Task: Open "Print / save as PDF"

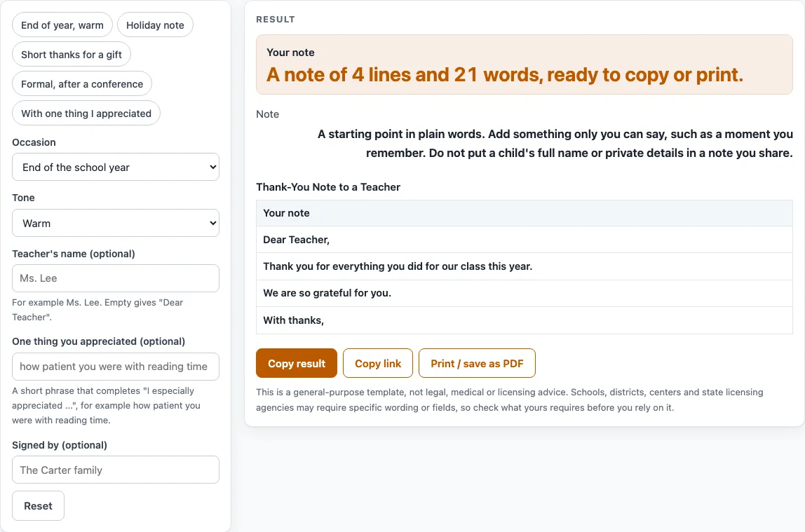Action: [477, 363]
